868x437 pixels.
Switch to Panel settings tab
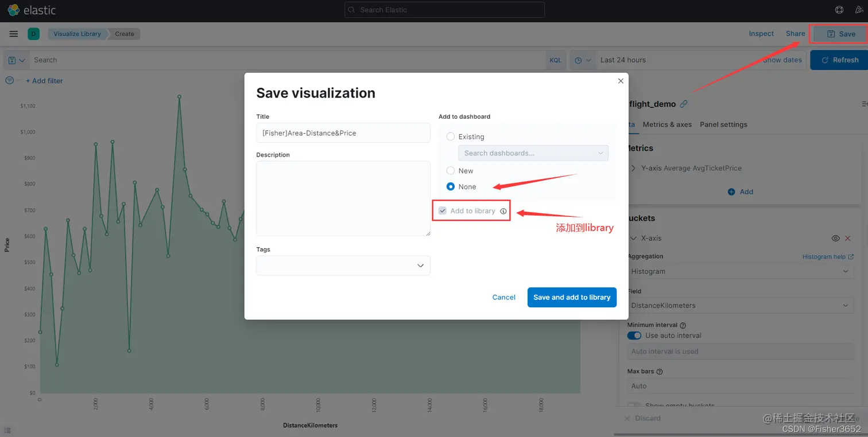(x=723, y=124)
